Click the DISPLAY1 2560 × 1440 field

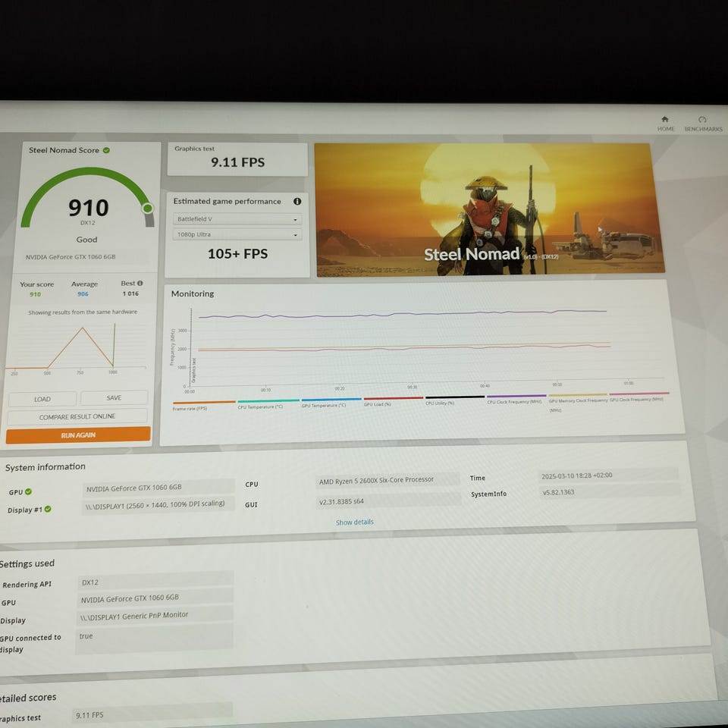click(x=158, y=505)
